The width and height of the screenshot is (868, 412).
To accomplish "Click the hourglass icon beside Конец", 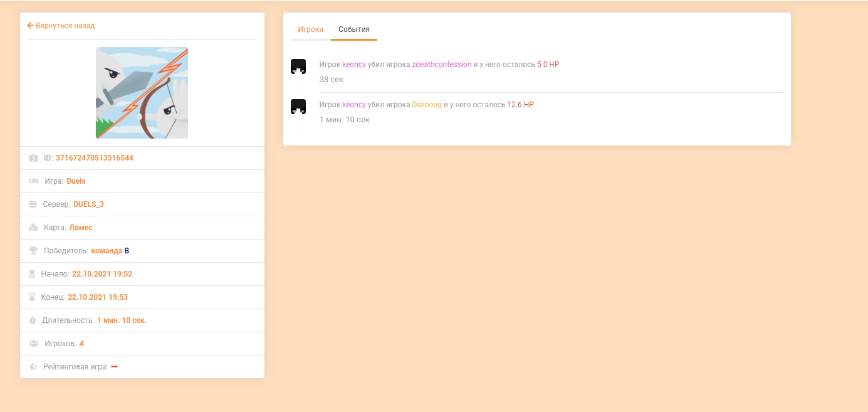I will click(33, 297).
